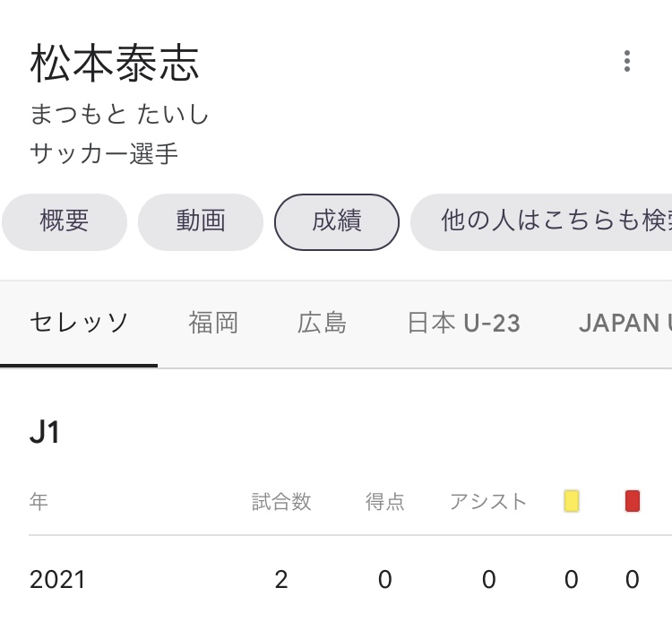This screenshot has width=672, height=631.
Task: Click the 年 column header
Action: pos(39,502)
